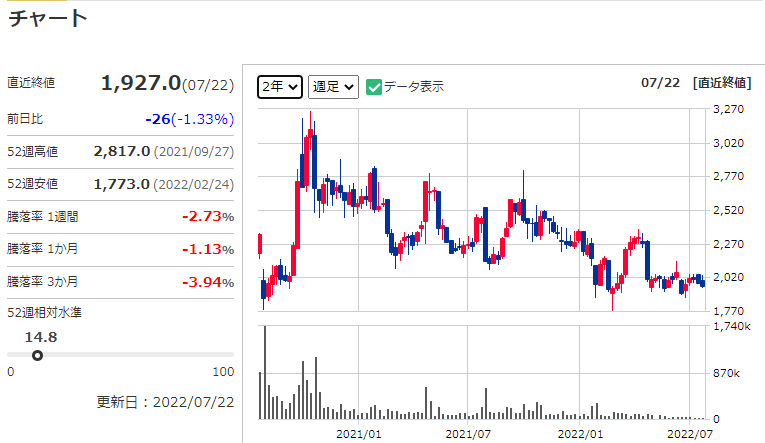Image resolution: width=765 pixels, height=443 pixels.
Task: Click the 52週安値 label
Action: [33, 184]
